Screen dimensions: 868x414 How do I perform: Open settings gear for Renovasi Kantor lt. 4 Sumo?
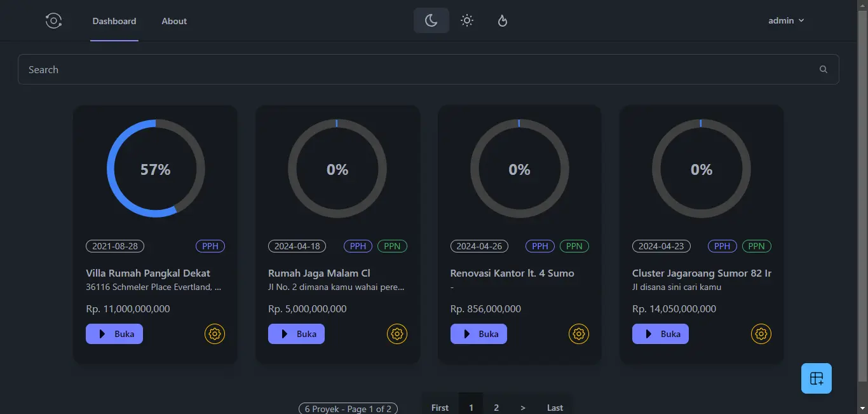point(578,334)
